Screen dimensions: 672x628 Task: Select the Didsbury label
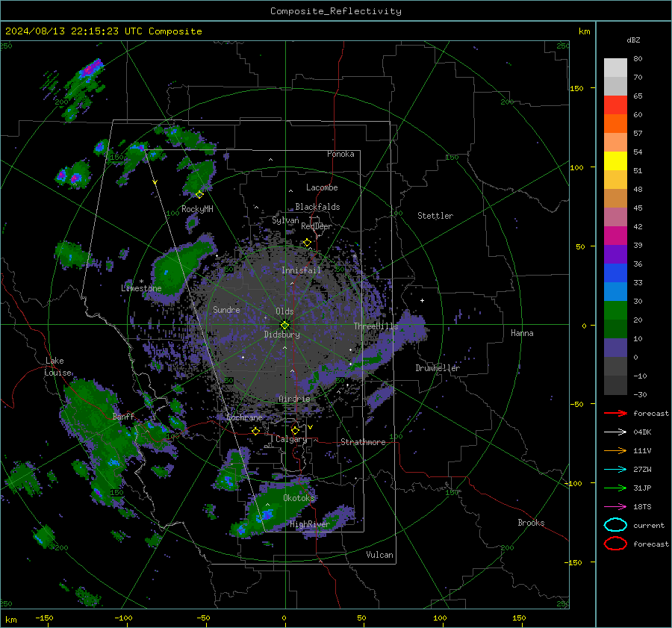click(x=282, y=335)
